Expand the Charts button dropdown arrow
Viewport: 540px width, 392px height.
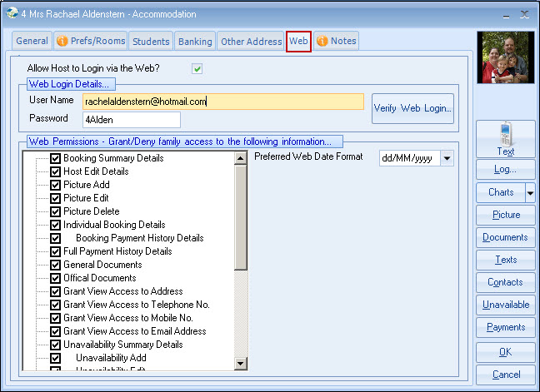point(530,193)
